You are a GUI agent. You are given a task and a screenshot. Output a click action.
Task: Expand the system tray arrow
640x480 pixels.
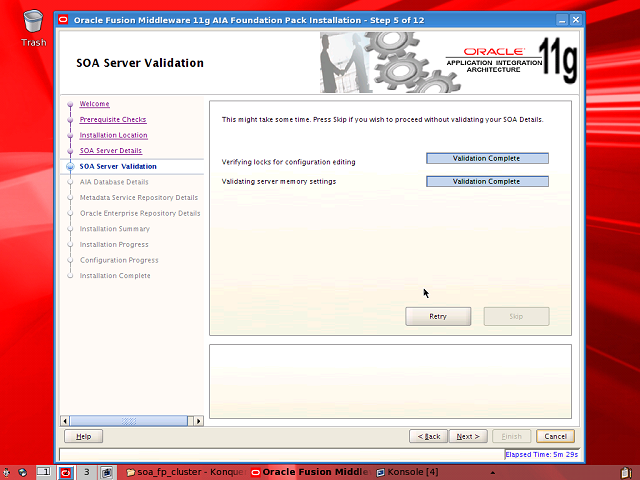click(x=493, y=473)
